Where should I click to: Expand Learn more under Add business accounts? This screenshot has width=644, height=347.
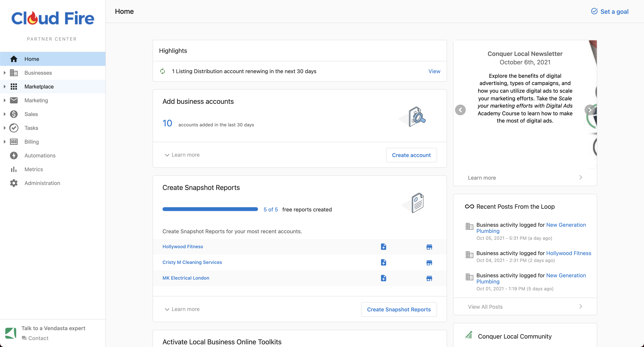click(x=182, y=155)
